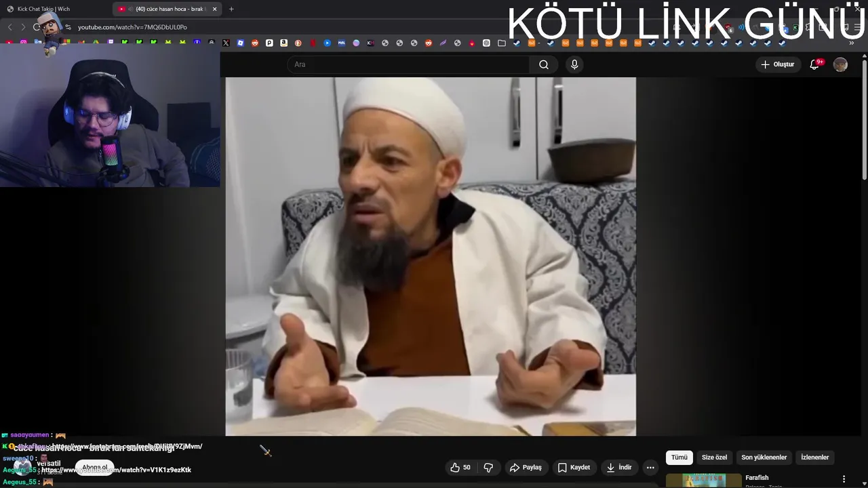This screenshot has width=868, height=488.
Task: Open the DuckDuckGo bookmark icon
Action: coord(298,43)
